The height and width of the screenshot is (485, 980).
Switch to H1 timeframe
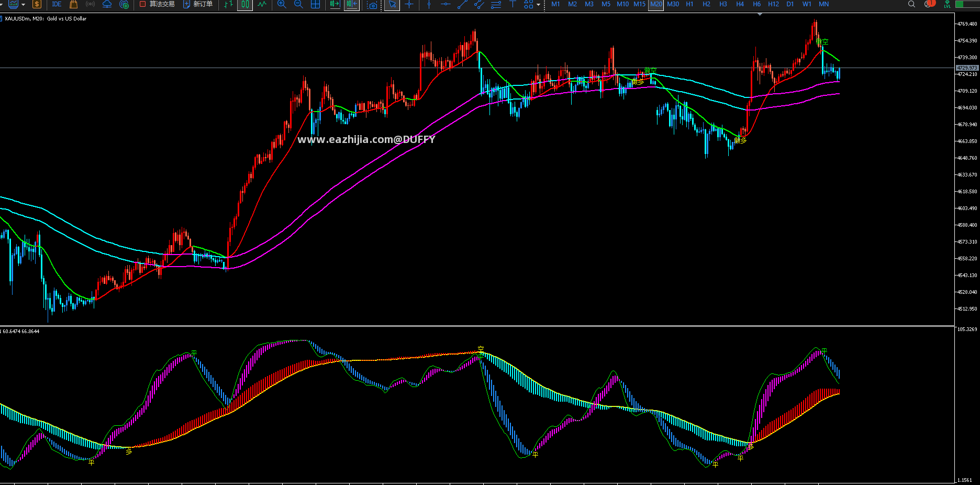[x=689, y=4]
